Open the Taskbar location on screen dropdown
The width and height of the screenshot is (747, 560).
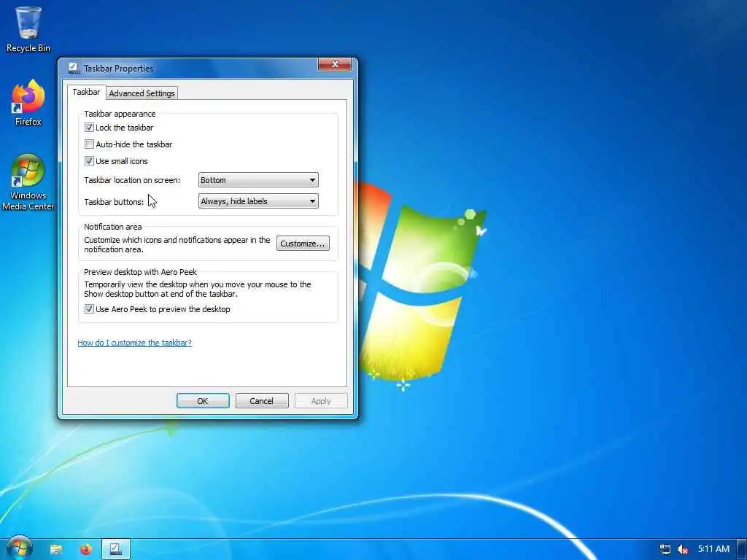pos(258,180)
